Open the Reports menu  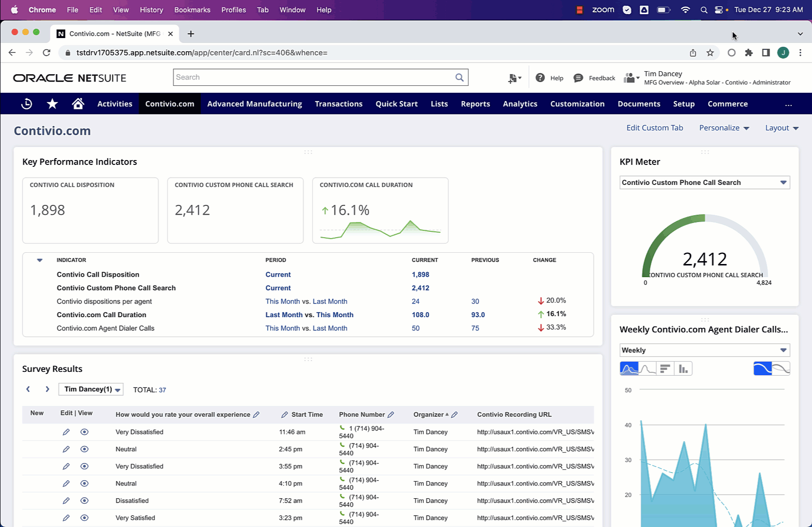(x=475, y=104)
